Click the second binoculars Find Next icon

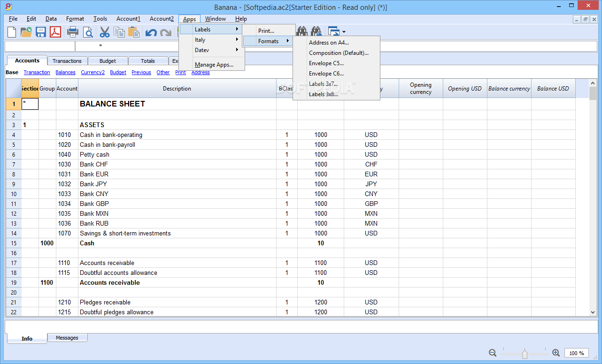(316, 31)
